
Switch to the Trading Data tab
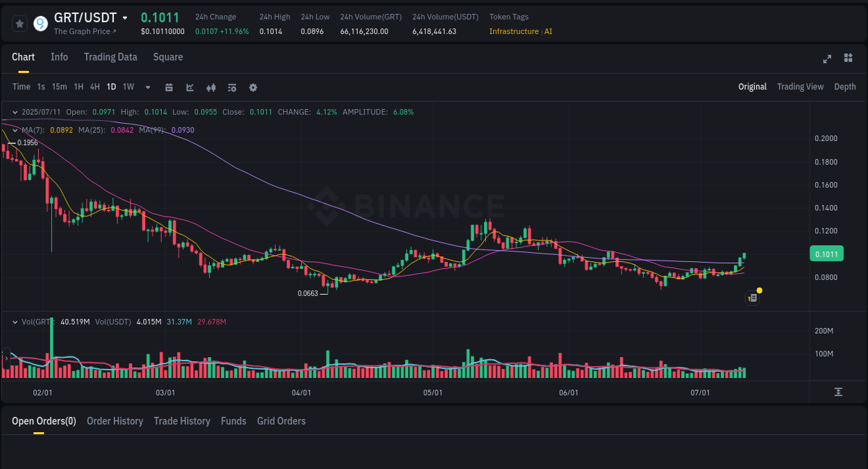click(110, 57)
